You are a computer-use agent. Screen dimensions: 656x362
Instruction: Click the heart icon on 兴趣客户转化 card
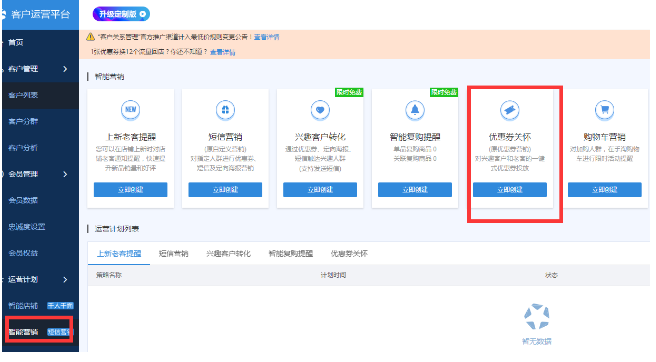(320, 110)
